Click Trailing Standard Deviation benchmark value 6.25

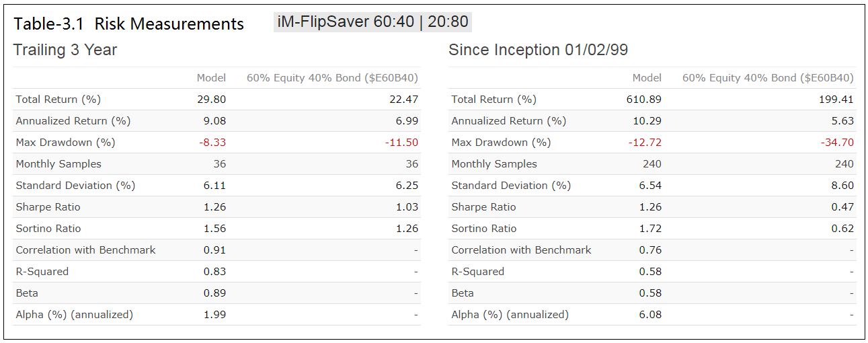click(x=407, y=186)
